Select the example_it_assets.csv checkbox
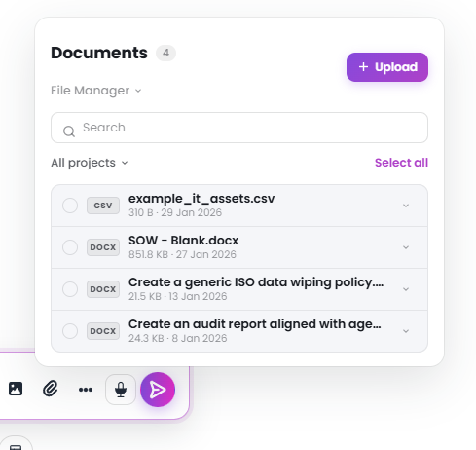Viewport: 476px width, 450px height. (x=70, y=206)
